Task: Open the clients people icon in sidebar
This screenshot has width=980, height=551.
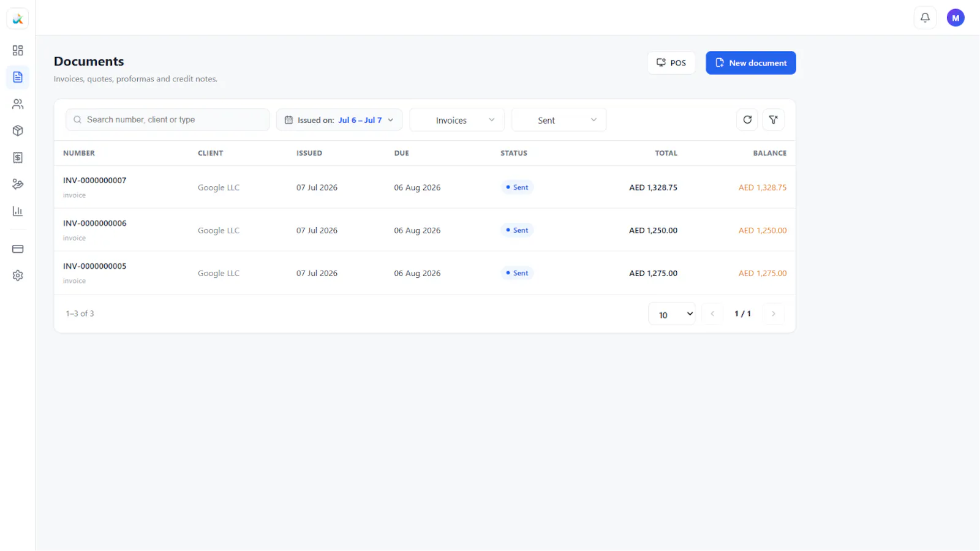Action: [18, 104]
